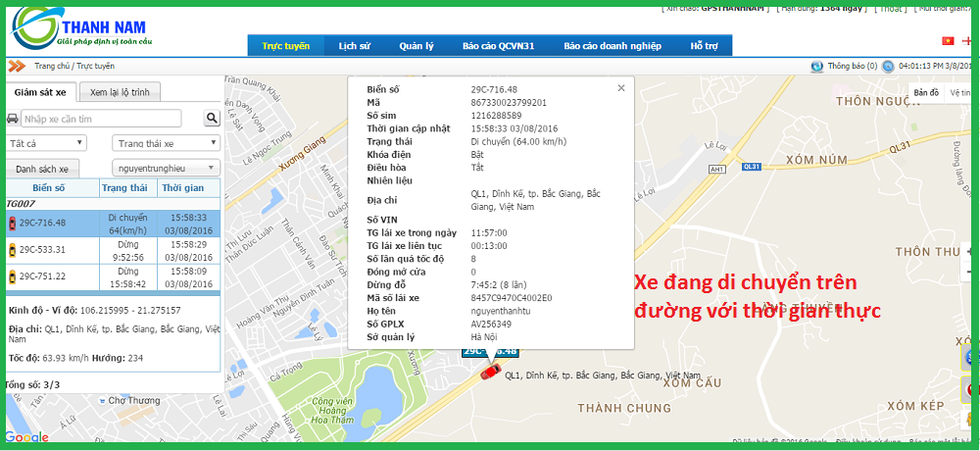This screenshot has height=451, width=980.
Task: Click the 29C-716.48 label tag on map
Action: [x=490, y=352]
